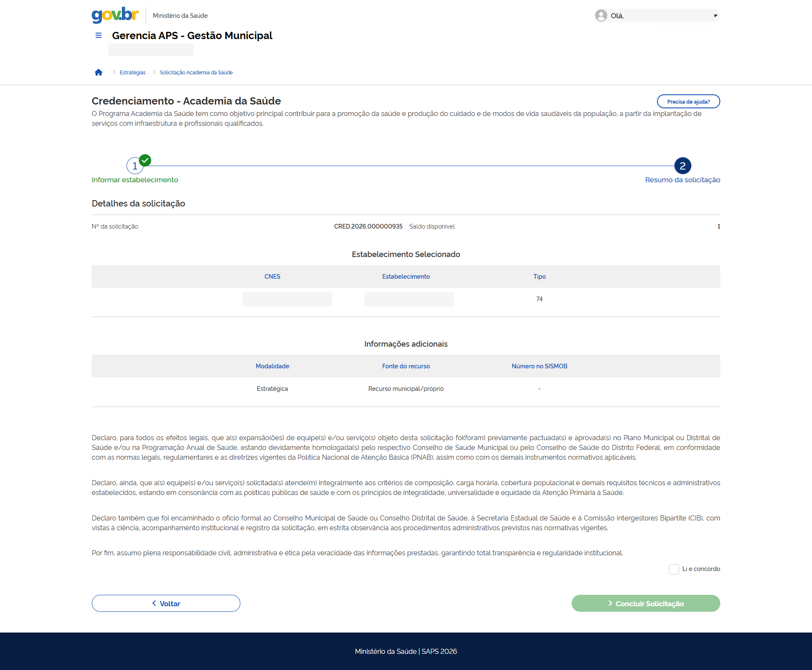Select step 1 circle in progress stepper
The width and height of the screenshot is (812, 670).
click(x=134, y=166)
